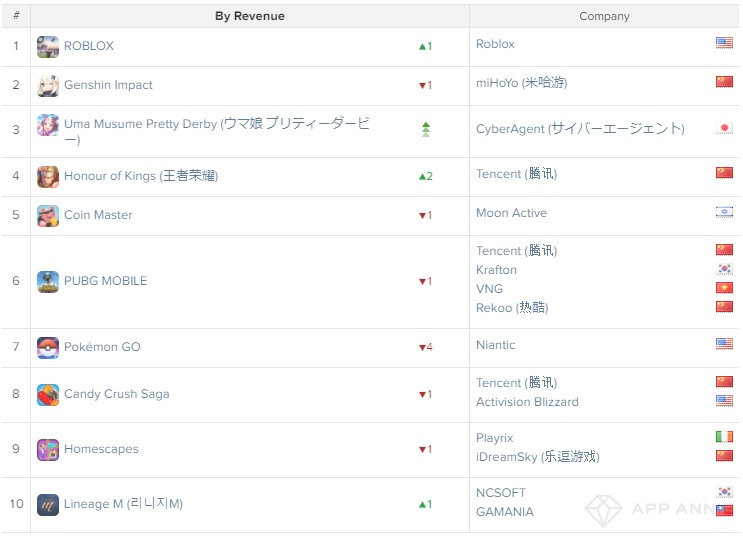Click the South Korea flag beside NCSOFT
Image resolution: width=743 pixels, height=537 pixels.
point(724,491)
